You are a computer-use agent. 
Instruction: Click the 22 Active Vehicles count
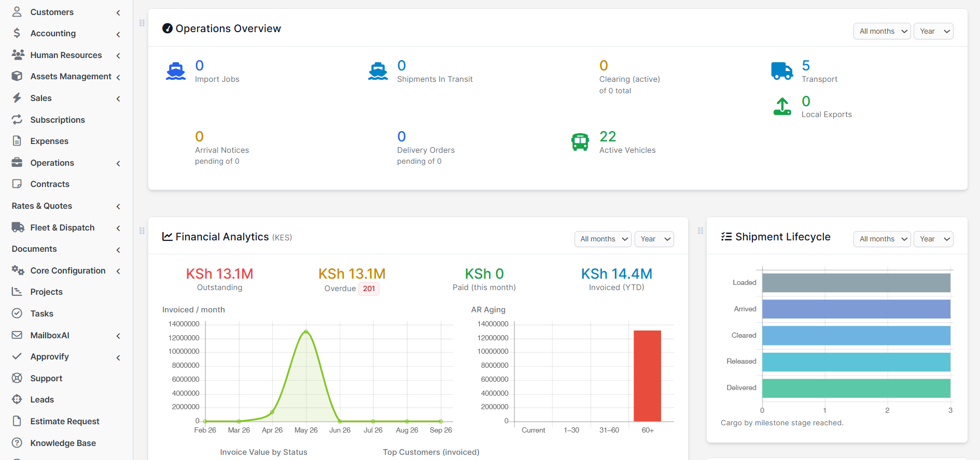tap(608, 136)
